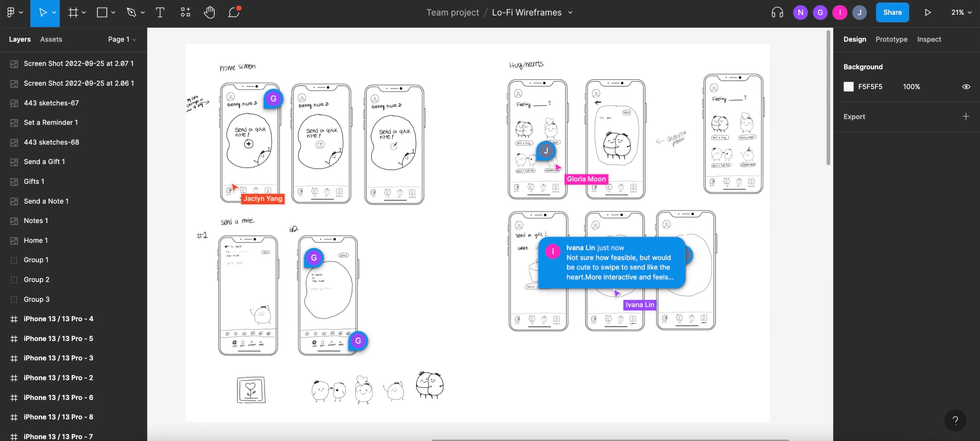980x441 pixels.
Task: Click Share button to invite collaborators
Action: 893,13
